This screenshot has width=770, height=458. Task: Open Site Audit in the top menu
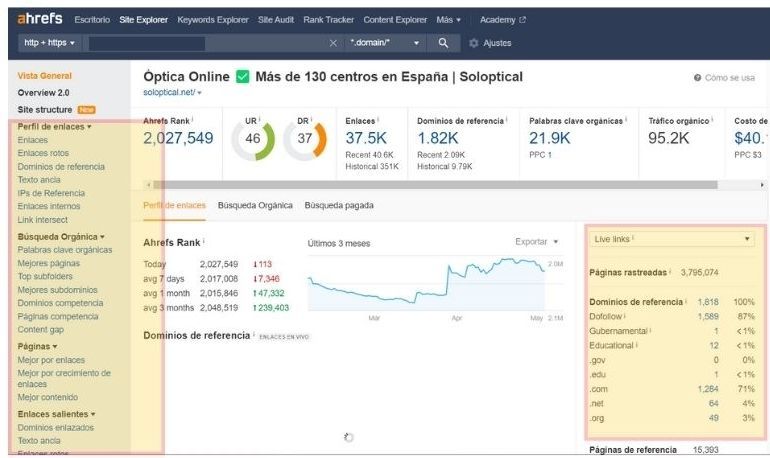275,20
